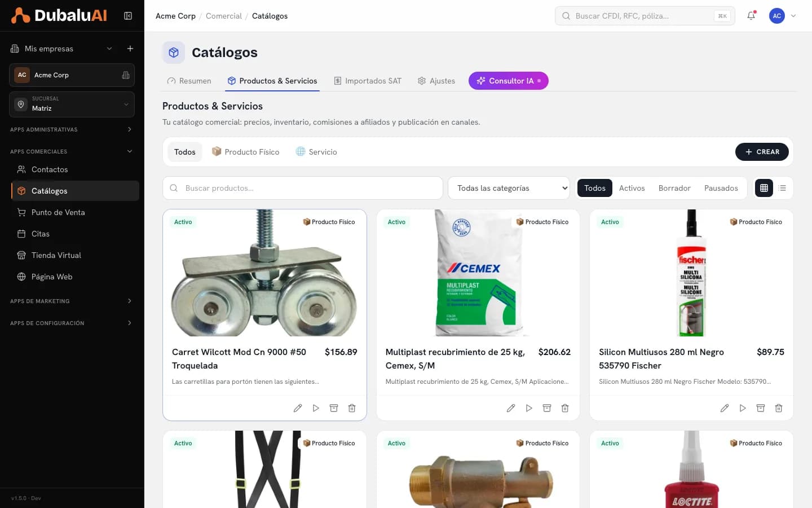Select Catálogos in sidebar
Image resolution: width=812 pixels, height=508 pixels.
(75, 191)
